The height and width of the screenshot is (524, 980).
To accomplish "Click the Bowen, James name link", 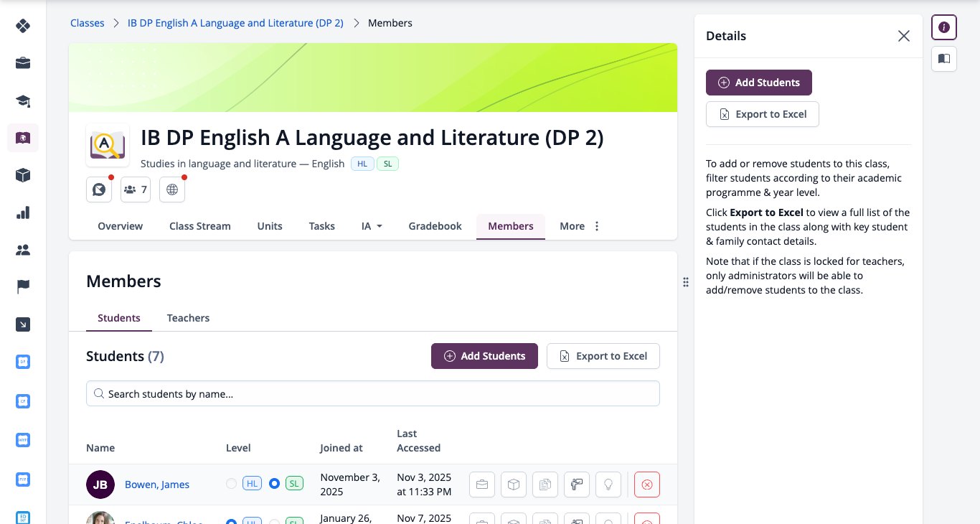I will [157, 485].
